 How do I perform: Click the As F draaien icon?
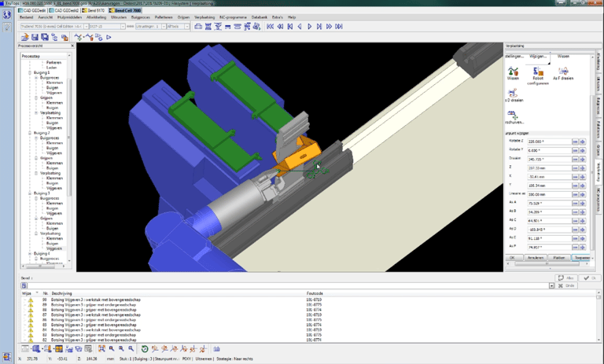[x=563, y=73]
